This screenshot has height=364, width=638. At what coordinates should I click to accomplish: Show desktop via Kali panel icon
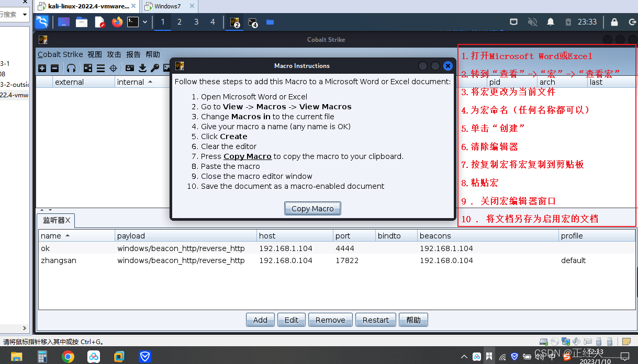coord(64,22)
